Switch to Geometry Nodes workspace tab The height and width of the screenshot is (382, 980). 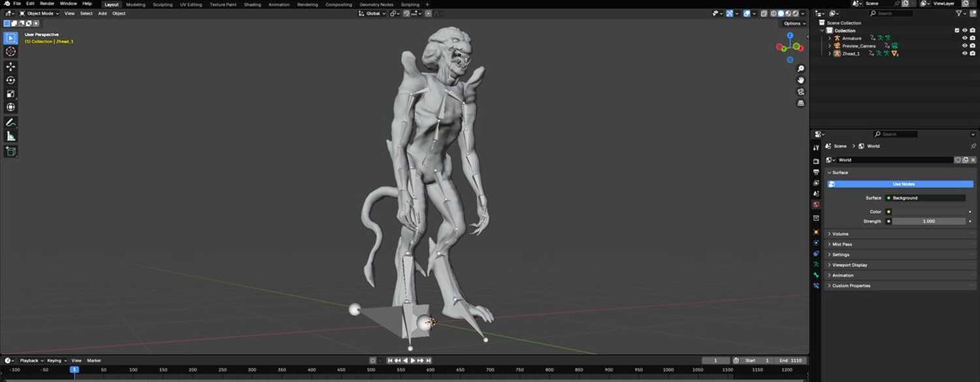376,5
